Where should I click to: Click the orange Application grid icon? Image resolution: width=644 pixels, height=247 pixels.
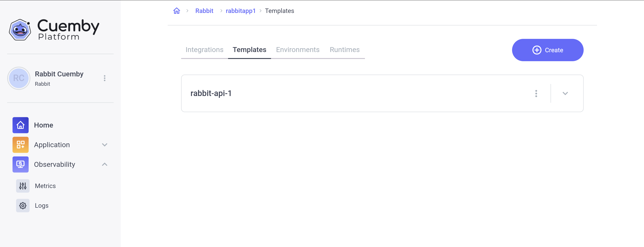21,144
